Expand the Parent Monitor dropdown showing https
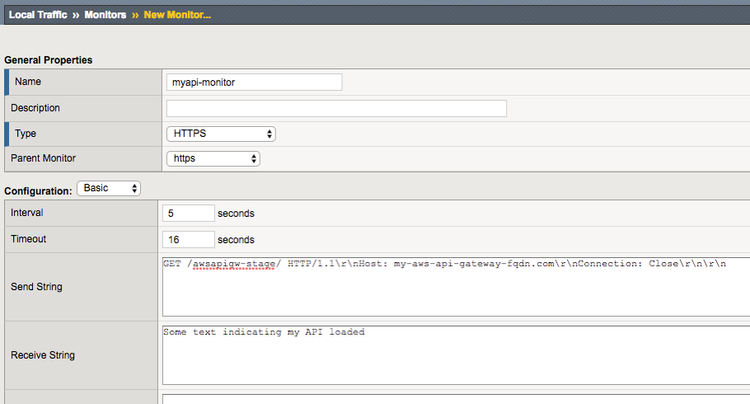The height and width of the screenshot is (404, 750). click(x=213, y=158)
